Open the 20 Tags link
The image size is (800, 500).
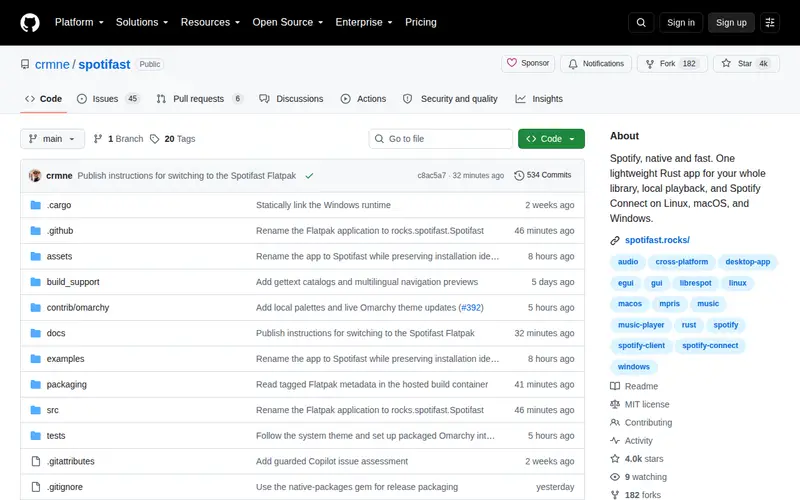point(173,139)
